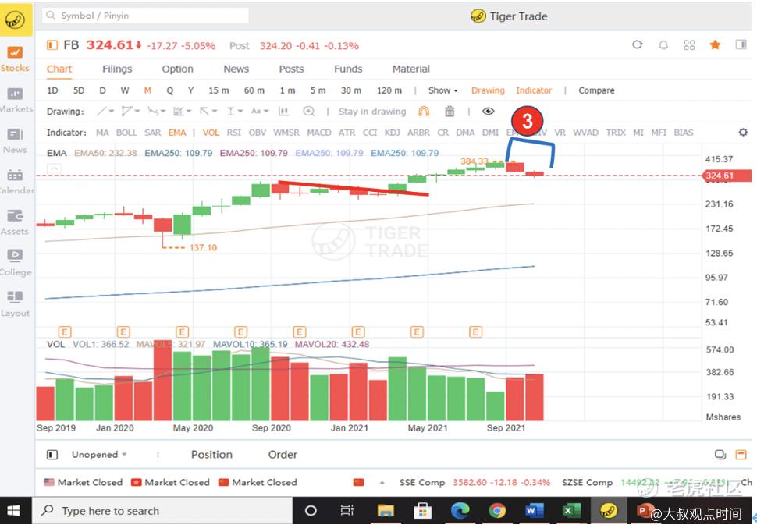Viewport: 757px width, 532px height.
Task: Open the Markets section in the sidebar
Action: tap(15, 100)
